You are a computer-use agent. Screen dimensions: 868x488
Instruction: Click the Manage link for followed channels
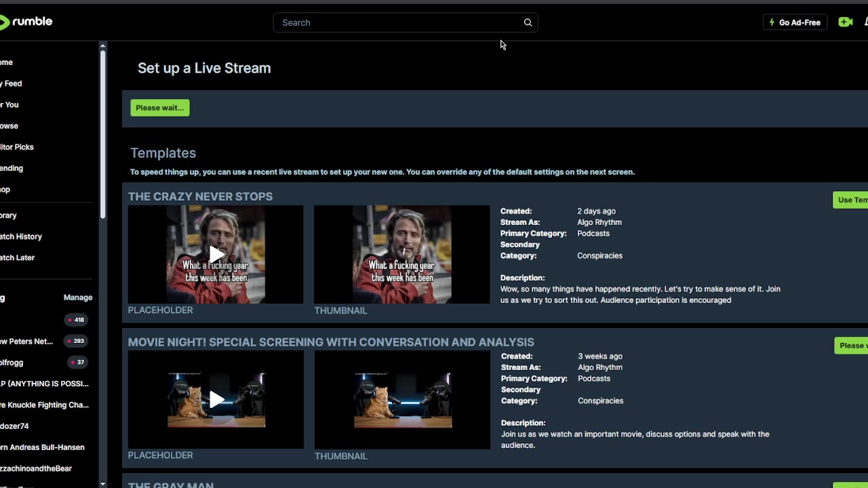point(78,298)
